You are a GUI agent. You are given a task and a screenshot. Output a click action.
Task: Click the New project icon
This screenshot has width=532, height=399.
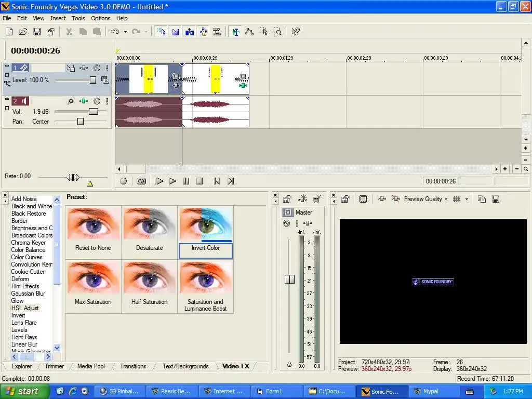[x=9, y=32]
